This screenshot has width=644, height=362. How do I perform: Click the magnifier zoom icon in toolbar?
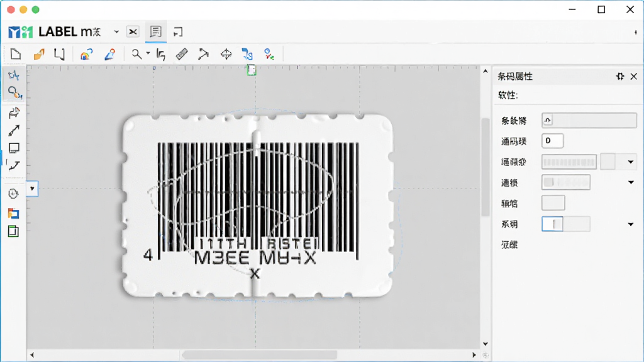pyautogui.click(x=136, y=54)
